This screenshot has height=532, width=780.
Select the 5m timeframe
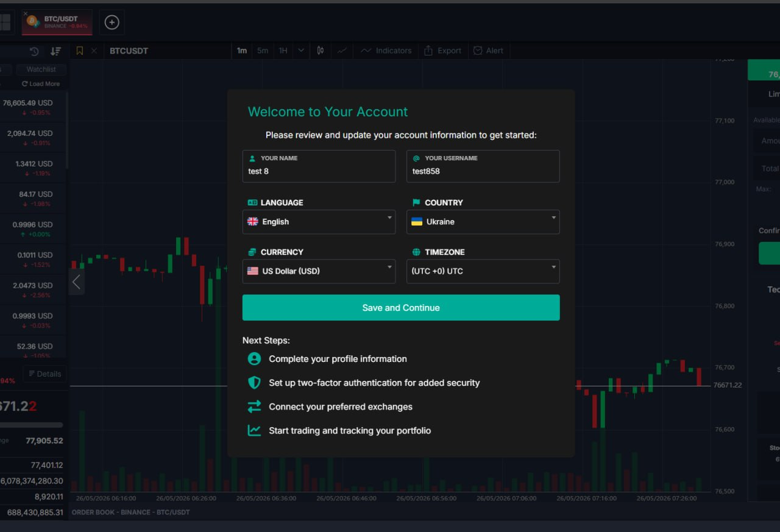263,51
